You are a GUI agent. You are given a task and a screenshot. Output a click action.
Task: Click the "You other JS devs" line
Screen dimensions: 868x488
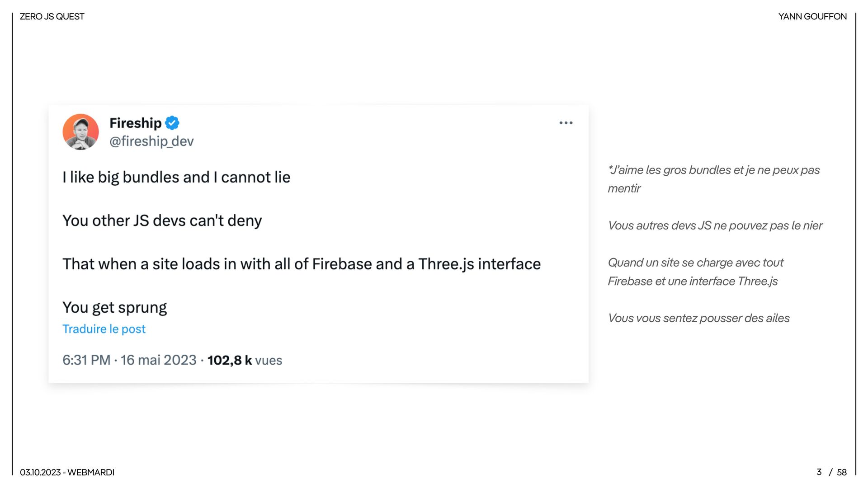(x=162, y=221)
